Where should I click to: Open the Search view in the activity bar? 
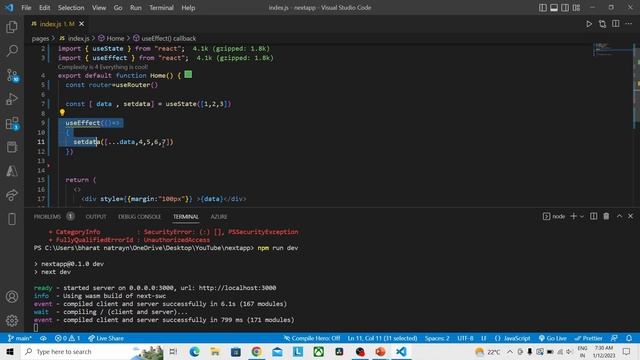point(12,51)
